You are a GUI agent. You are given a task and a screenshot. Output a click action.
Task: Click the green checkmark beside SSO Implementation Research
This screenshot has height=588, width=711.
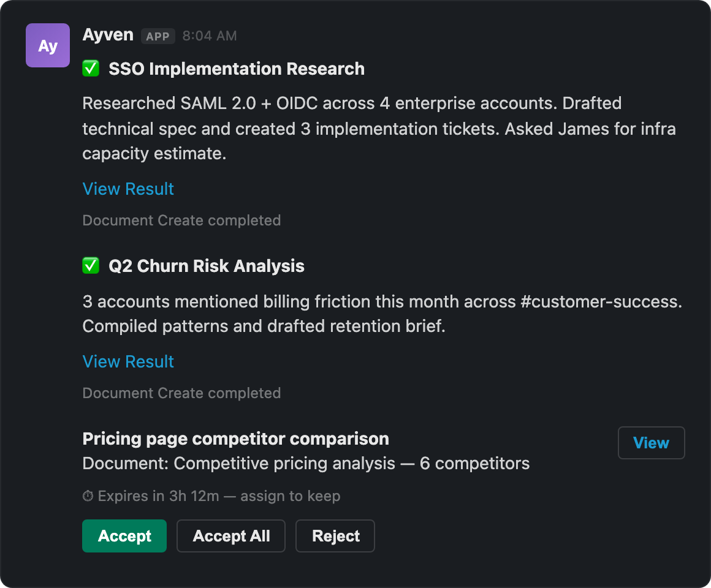90,69
